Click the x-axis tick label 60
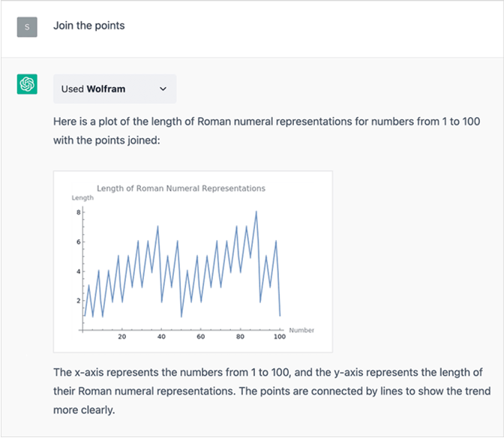504x438 pixels. click(201, 337)
